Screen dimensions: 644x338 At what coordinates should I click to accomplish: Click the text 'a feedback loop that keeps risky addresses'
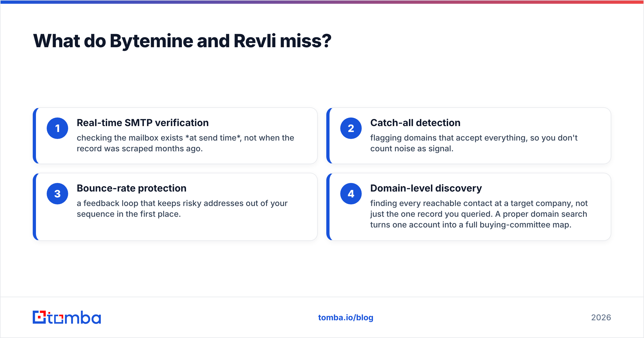click(x=160, y=203)
